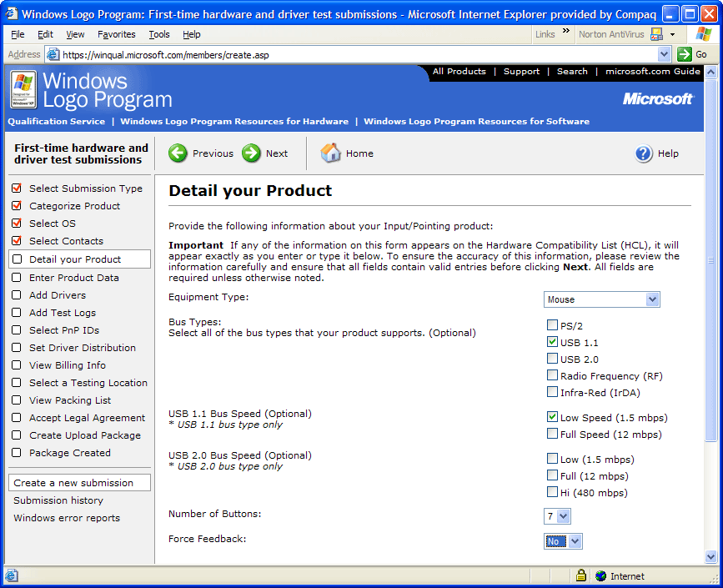
Task: Click the green Previous arrow icon
Action: click(178, 153)
